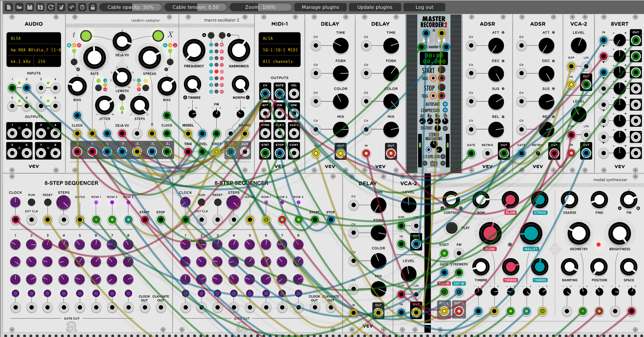This screenshot has height=337, width=644.
Task: Click modal synthesizer OUT L jack
Action: [444, 311]
